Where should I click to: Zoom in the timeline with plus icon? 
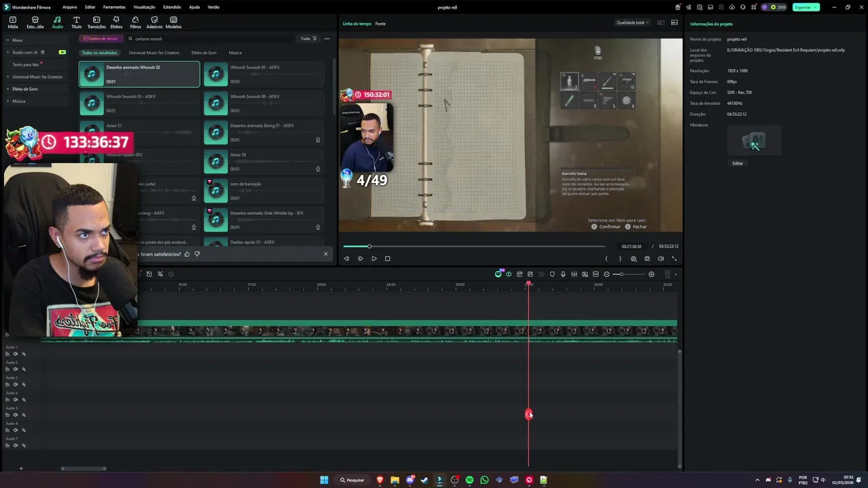(x=652, y=274)
